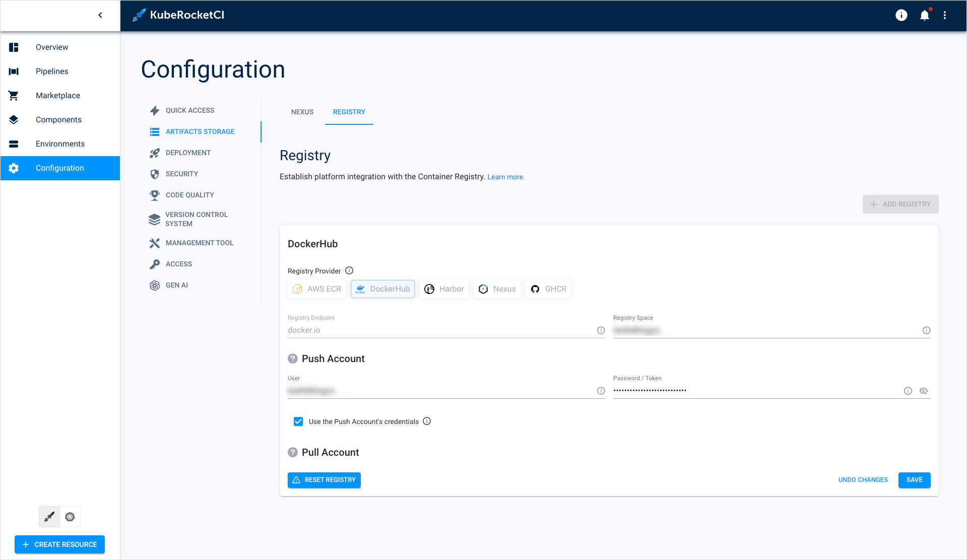Open Access configuration section
The height and width of the screenshot is (560, 967).
[x=201, y=264]
